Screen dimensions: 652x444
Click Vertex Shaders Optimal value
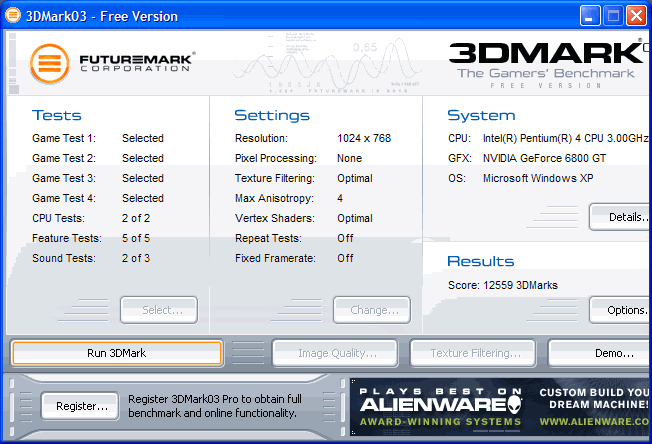click(x=355, y=218)
